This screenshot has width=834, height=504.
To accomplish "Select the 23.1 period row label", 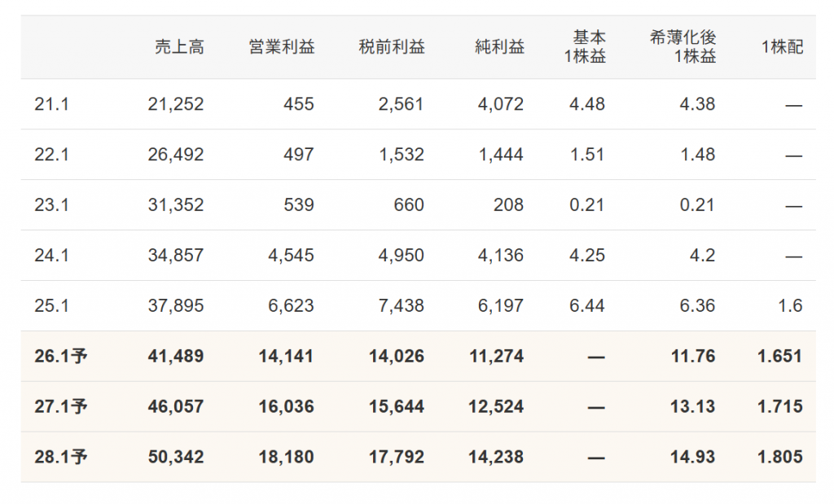I will coord(51,205).
